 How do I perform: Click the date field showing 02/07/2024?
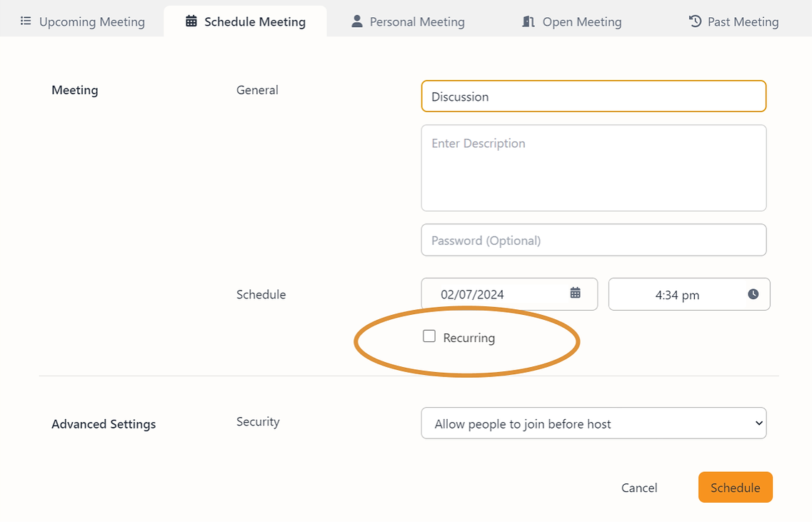click(509, 294)
